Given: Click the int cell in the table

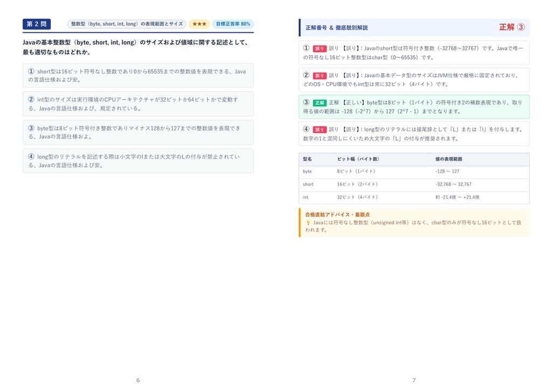Looking at the screenshot, I should pos(305,197).
